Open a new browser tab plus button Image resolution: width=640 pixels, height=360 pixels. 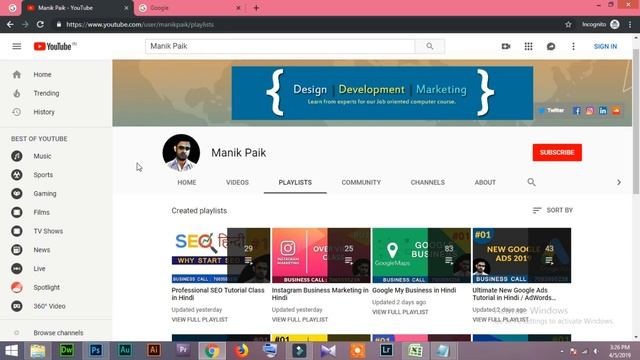click(x=256, y=8)
